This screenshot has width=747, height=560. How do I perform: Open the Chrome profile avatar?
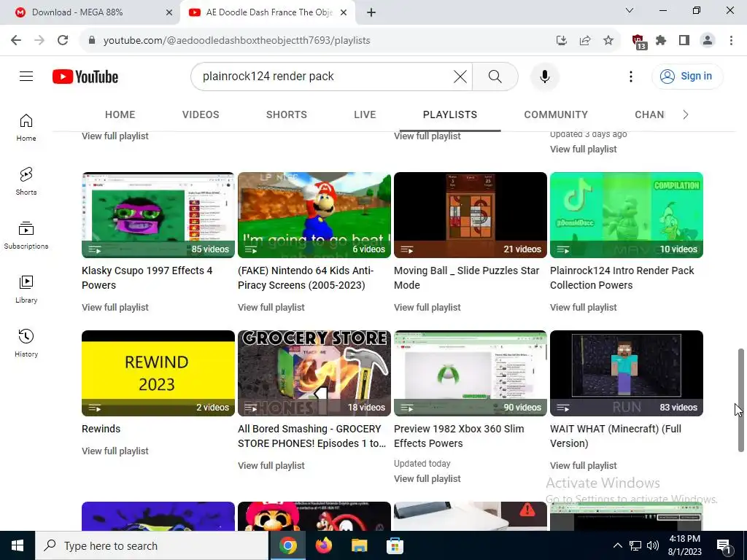(708, 40)
